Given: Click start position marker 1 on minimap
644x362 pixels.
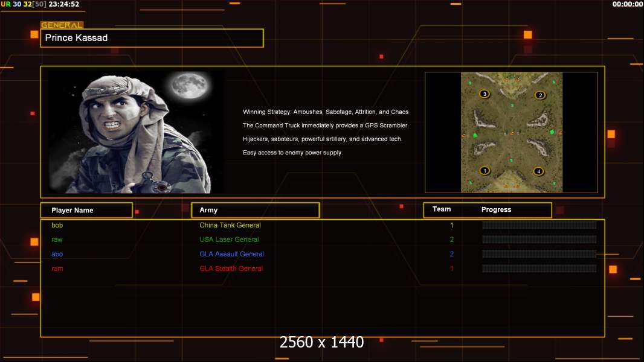Looking at the screenshot, I should (x=485, y=170).
